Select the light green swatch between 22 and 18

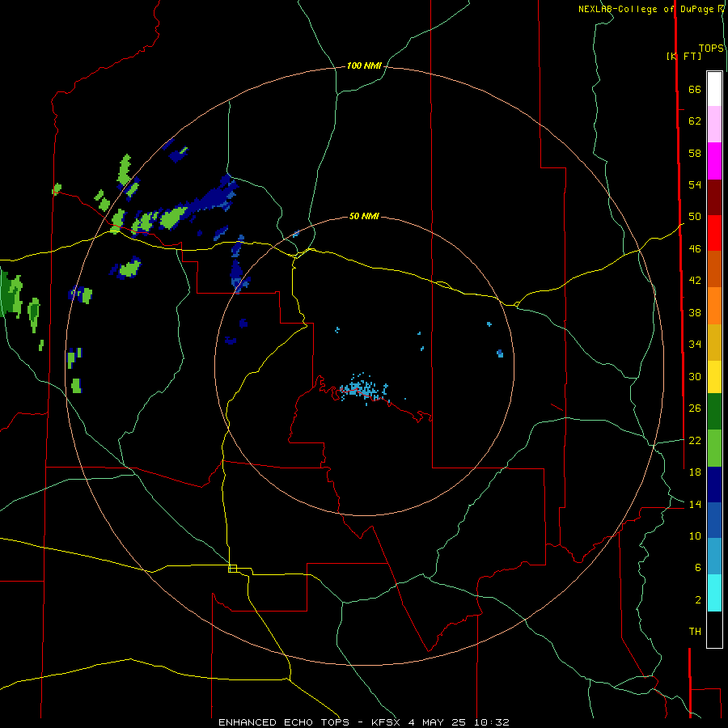(714, 448)
